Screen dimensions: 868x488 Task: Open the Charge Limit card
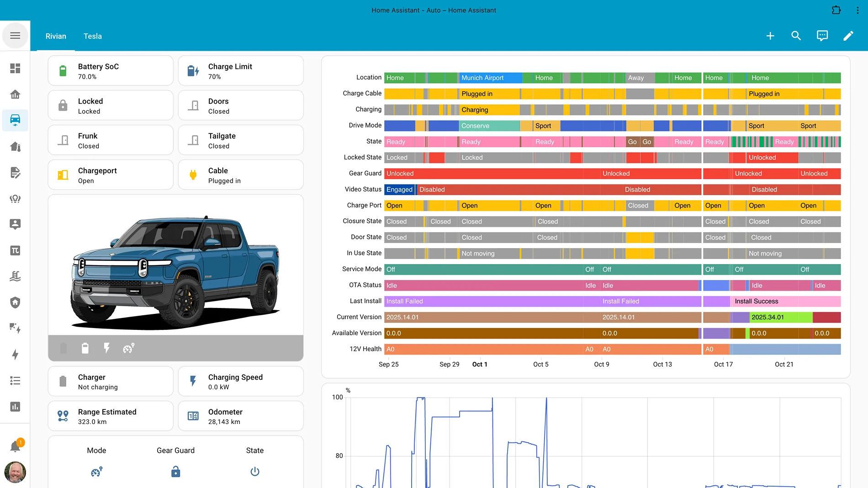[x=241, y=71]
